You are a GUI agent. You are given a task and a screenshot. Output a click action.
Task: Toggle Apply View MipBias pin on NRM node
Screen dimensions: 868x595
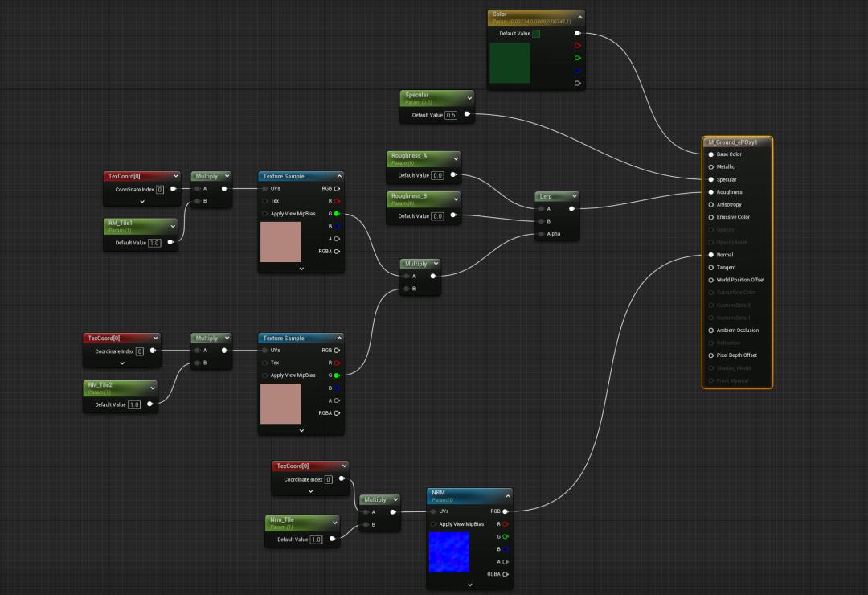(433, 524)
